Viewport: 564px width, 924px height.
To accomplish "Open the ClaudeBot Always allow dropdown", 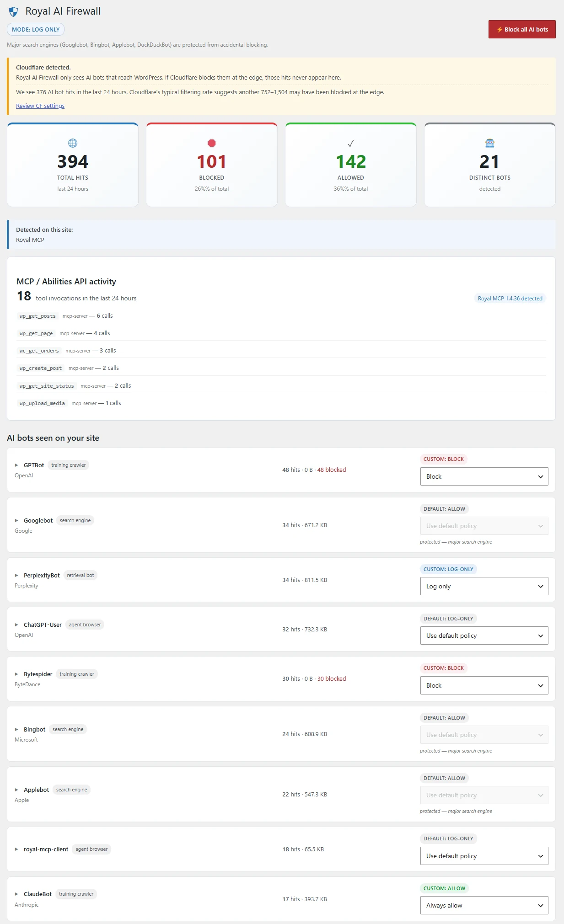I will [x=484, y=905].
